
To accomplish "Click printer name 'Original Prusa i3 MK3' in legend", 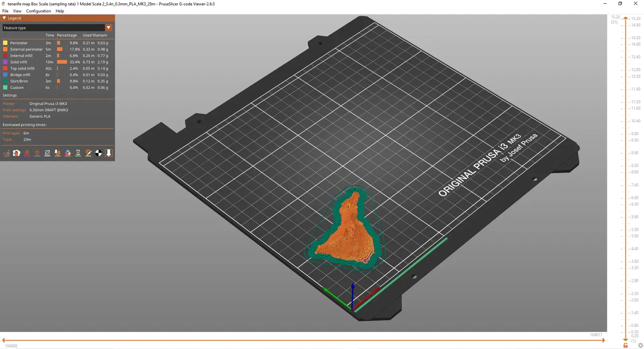I will pos(48,104).
